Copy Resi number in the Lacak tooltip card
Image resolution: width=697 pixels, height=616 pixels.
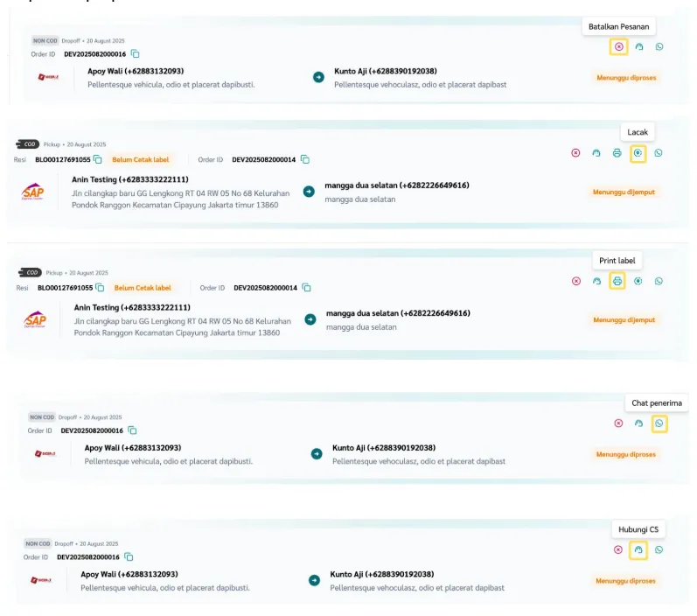tap(98, 159)
